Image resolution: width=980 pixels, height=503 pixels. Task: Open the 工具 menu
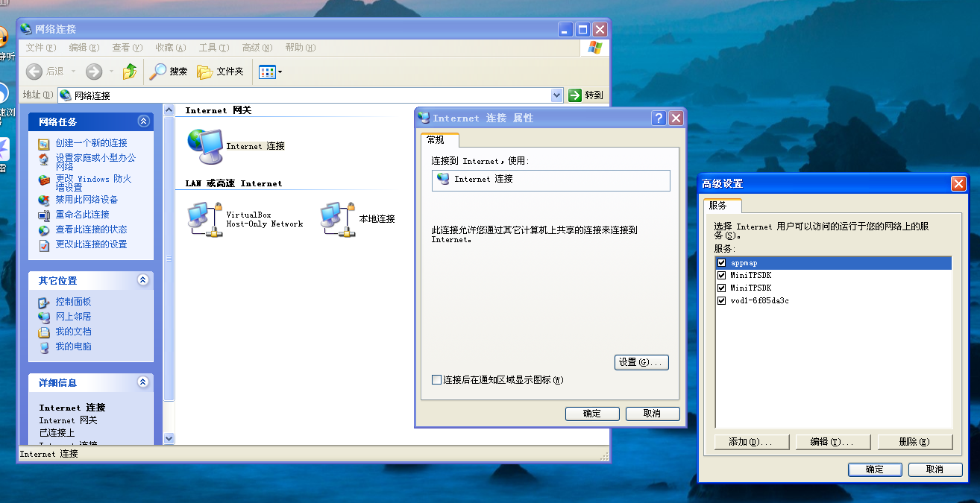(x=213, y=48)
